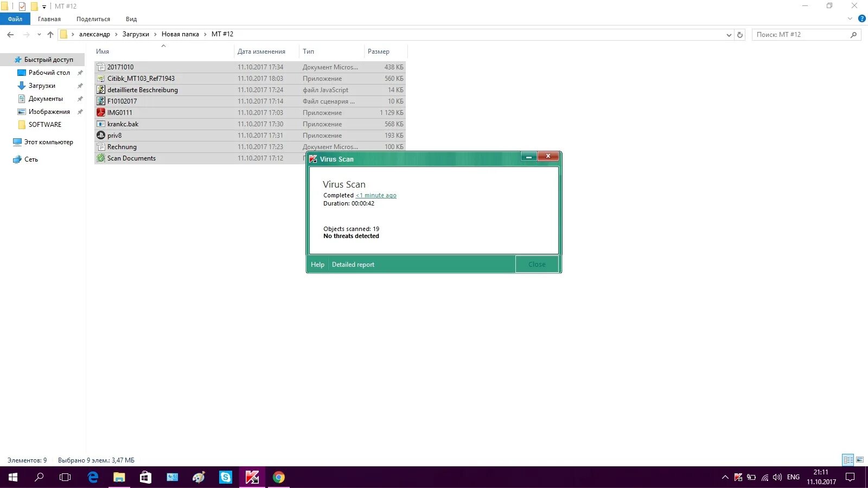
Task: Click the Scan Documents file icon
Action: tap(101, 158)
